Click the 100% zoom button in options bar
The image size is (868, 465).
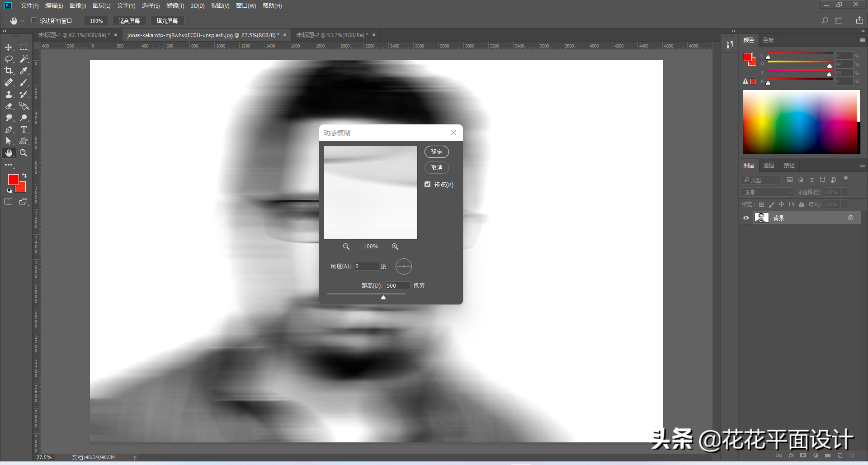tap(96, 21)
